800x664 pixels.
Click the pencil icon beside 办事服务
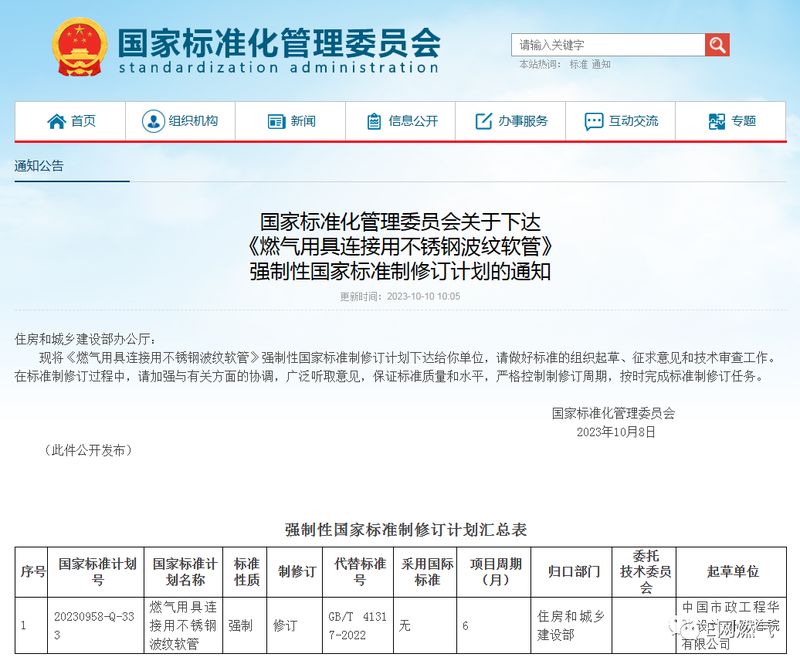pyautogui.click(x=484, y=121)
